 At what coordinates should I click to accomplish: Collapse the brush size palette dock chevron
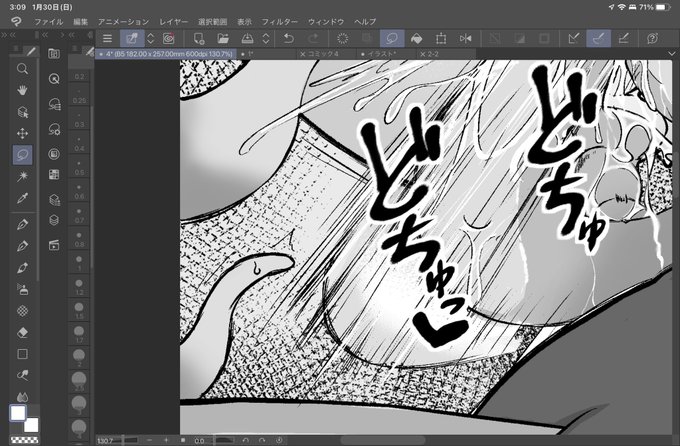[72, 35]
